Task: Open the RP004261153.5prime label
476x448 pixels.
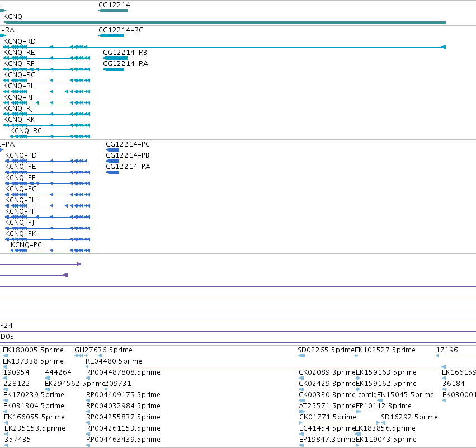Action: pos(123,429)
